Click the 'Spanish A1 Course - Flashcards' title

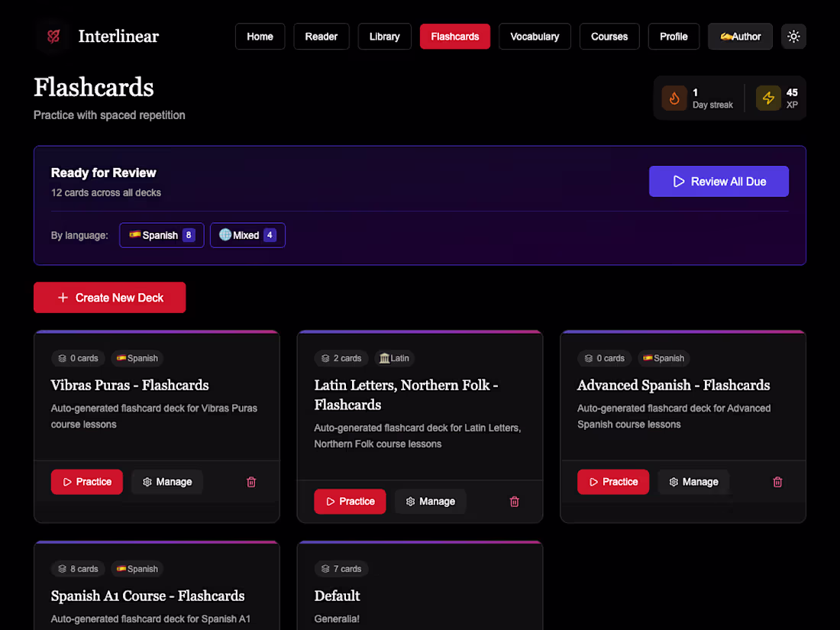[x=147, y=596]
